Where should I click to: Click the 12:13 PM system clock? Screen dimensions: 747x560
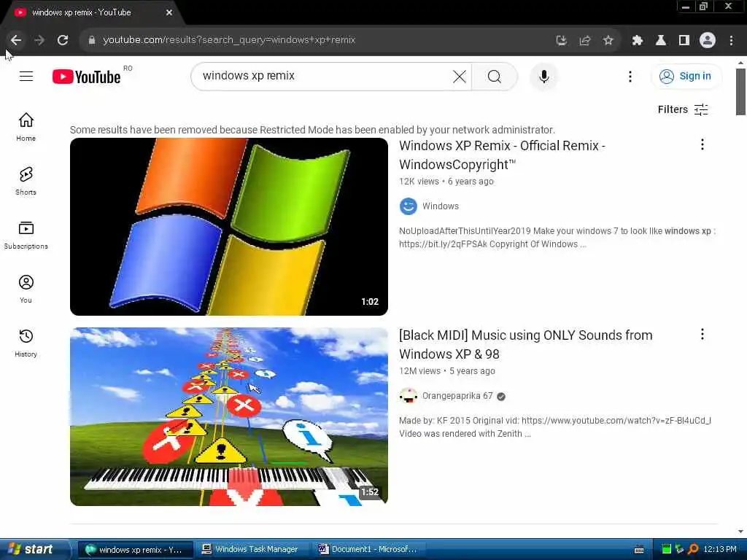click(x=720, y=550)
